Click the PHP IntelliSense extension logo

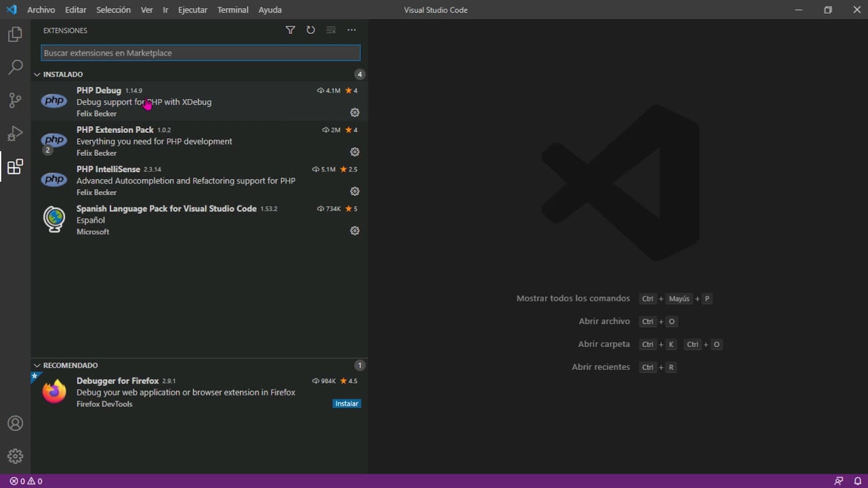click(x=54, y=180)
